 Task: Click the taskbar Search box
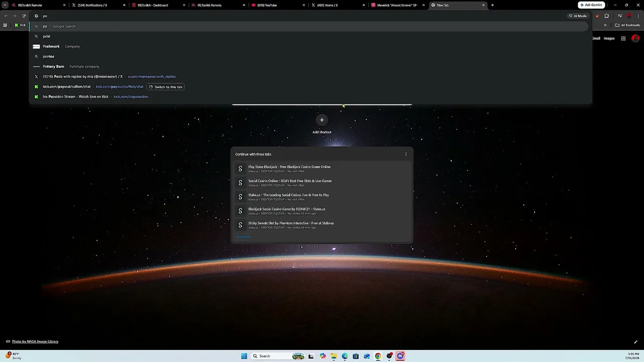(x=279, y=356)
